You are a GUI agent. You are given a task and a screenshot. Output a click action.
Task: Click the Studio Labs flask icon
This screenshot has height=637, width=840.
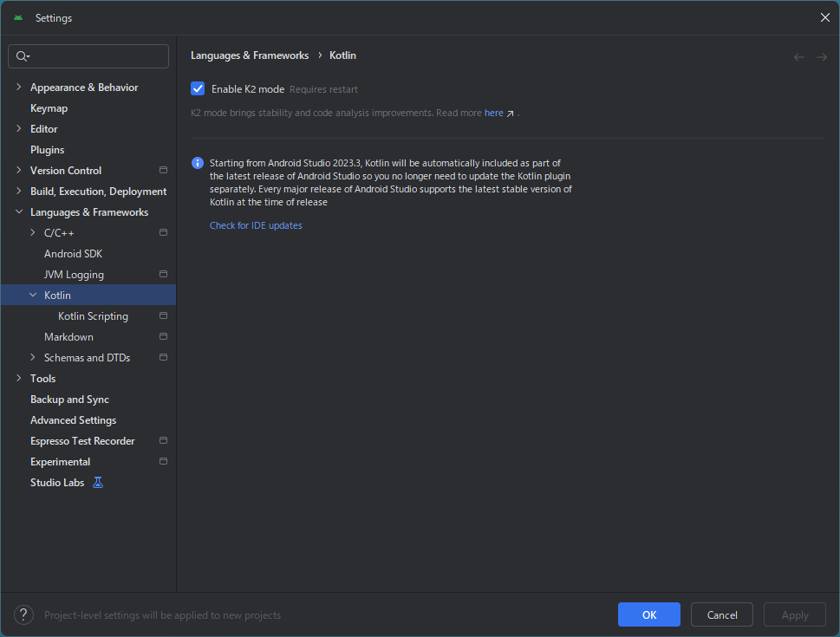pos(97,483)
